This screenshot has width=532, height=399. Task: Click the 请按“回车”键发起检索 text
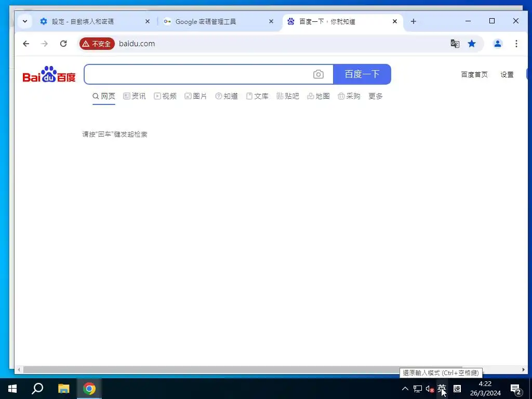[x=115, y=135]
